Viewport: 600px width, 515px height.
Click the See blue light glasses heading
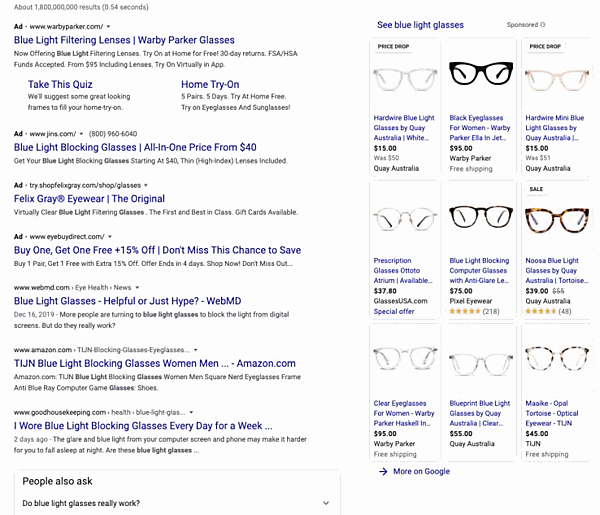420,25
